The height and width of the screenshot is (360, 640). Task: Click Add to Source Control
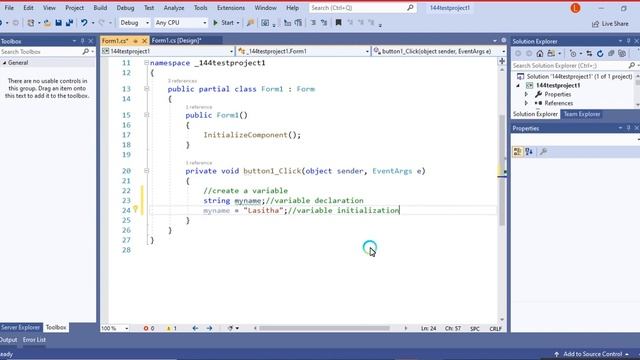[592, 354]
